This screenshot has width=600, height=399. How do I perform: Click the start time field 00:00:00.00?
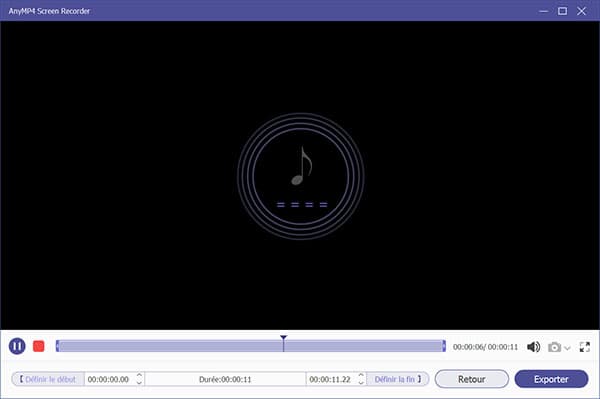click(x=108, y=379)
